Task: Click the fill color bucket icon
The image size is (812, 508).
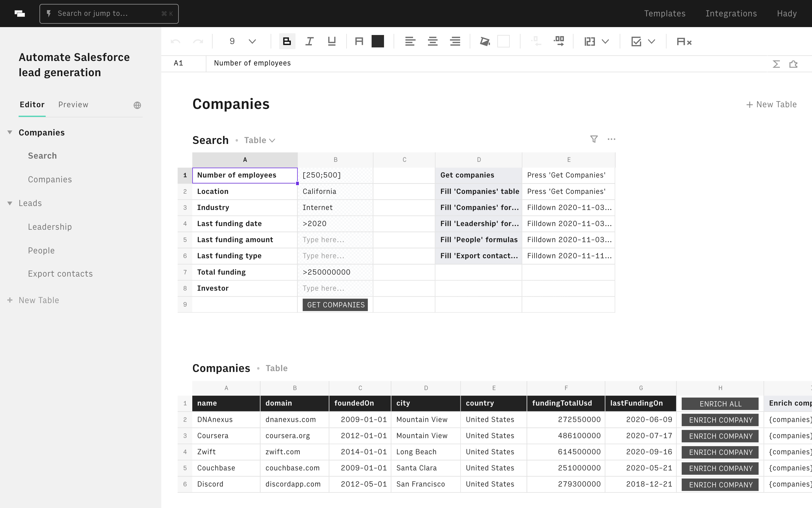Action: [485, 41]
